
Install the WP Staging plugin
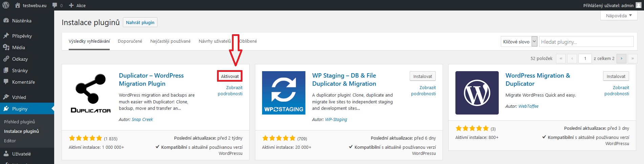point(423,76)
